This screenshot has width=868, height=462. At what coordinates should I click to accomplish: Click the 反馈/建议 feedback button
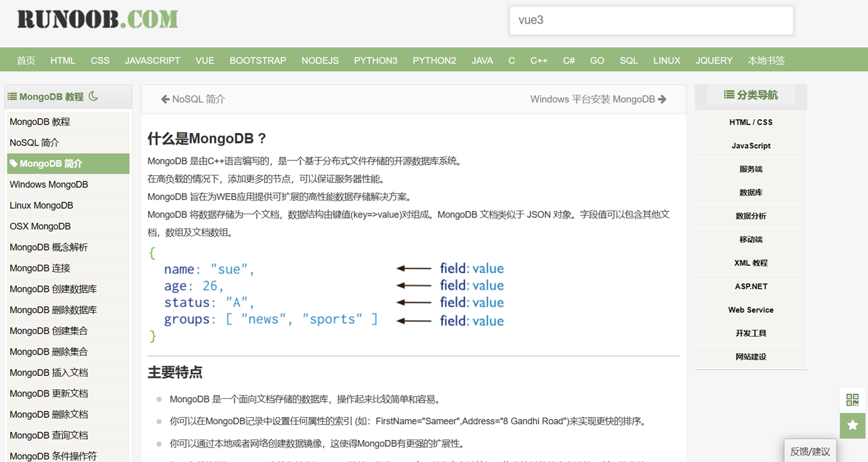pos(810,451)
